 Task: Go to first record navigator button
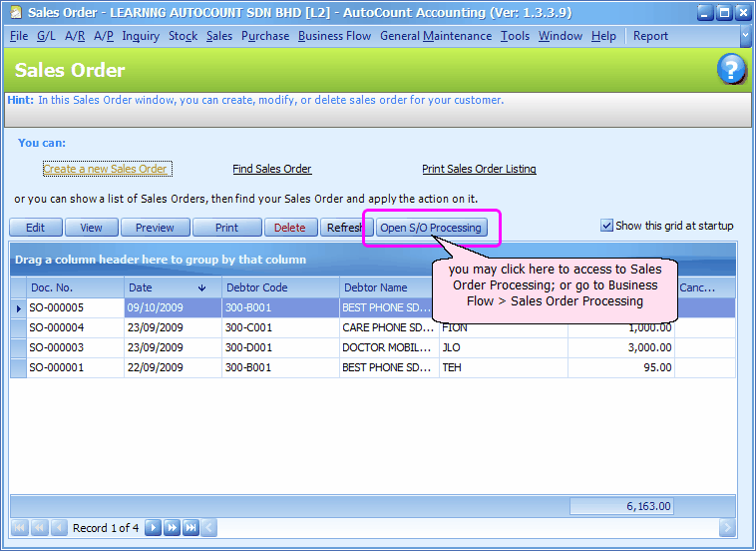[20, 528]
